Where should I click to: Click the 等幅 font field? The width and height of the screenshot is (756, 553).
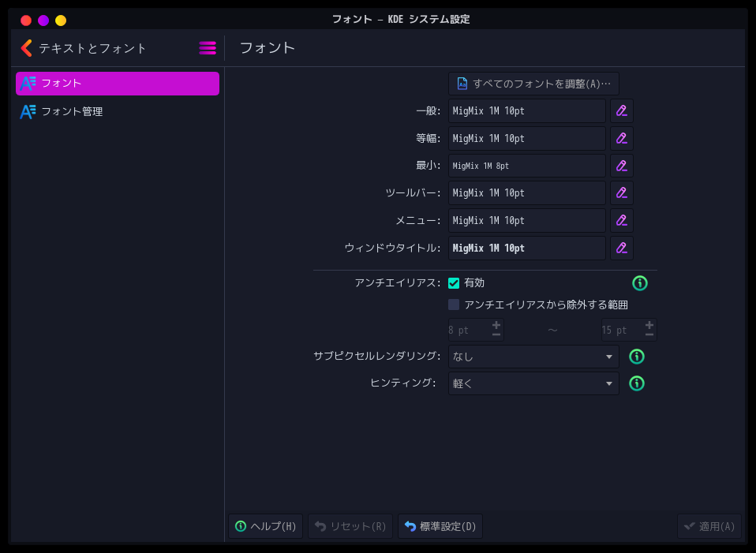pyautogui.click(x=526, y=138)
